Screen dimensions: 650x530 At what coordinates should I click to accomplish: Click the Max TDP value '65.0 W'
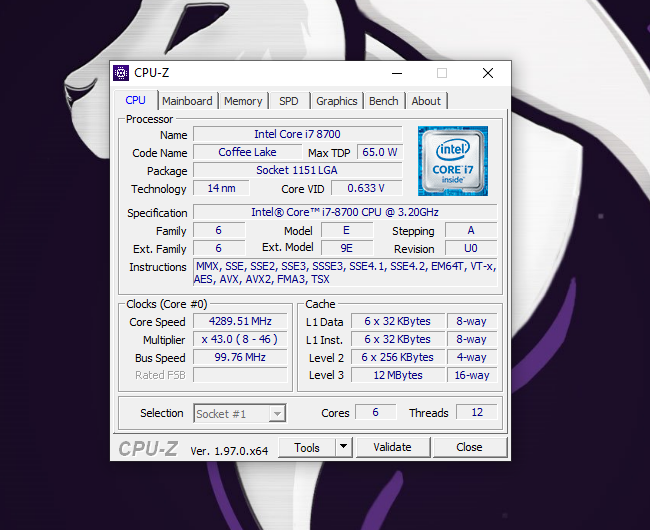(x=380, y=152)
